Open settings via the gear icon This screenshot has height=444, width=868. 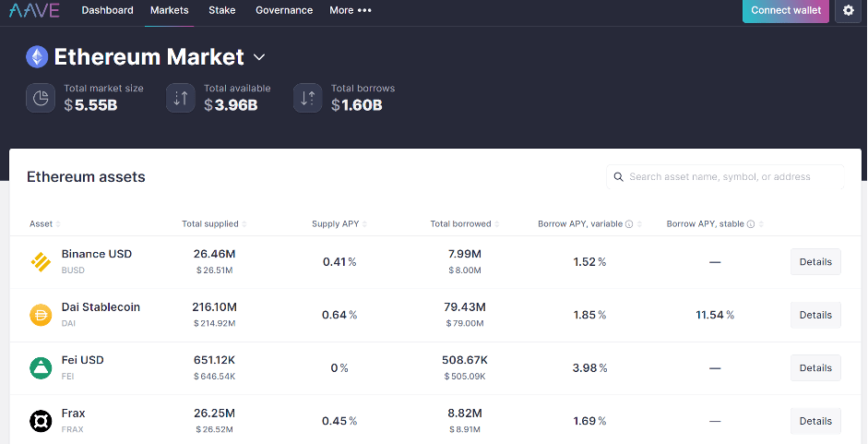(848, 10)
